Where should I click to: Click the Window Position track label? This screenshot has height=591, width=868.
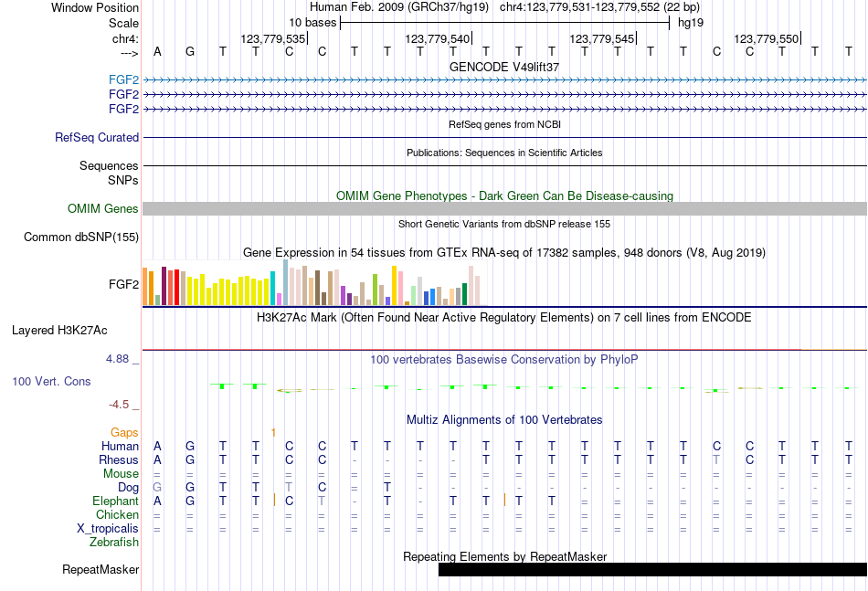[x=95, y=7]
